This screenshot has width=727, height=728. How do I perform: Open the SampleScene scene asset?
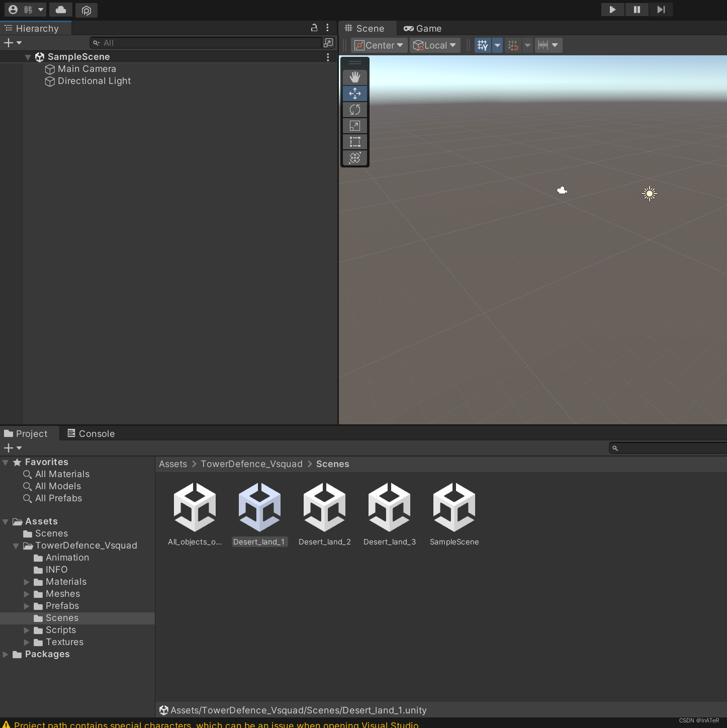(453, 507)
